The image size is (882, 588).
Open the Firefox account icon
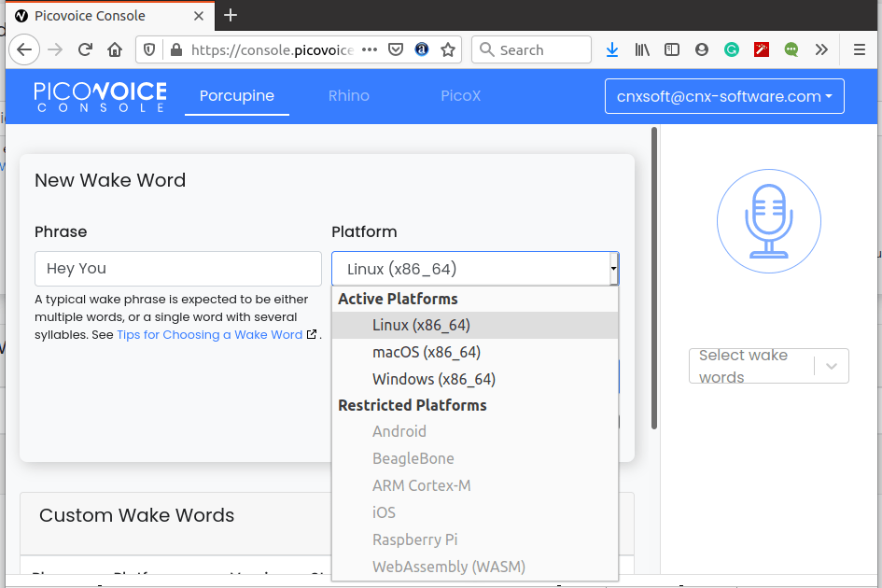click(702, 50)
